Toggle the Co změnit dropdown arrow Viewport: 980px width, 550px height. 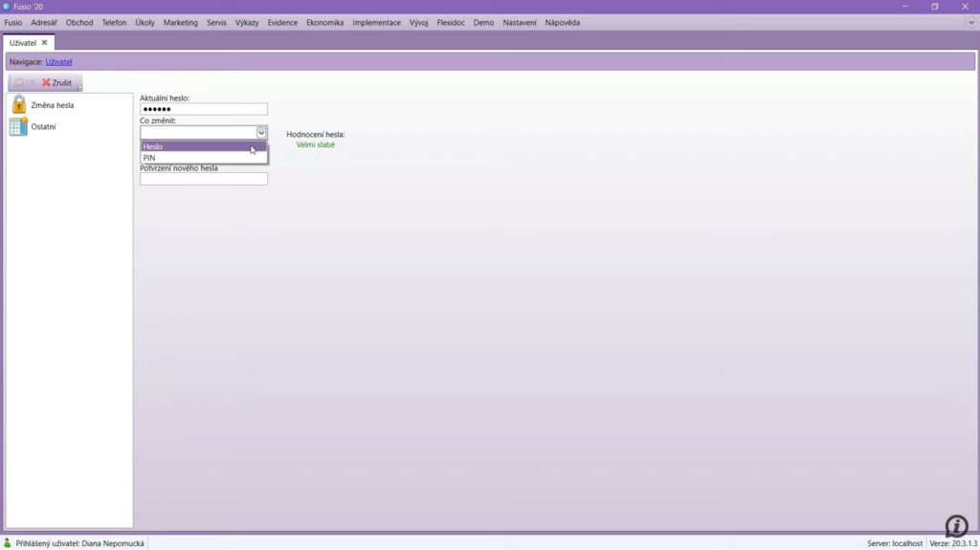pyautogui.click(x=261, y=133)
